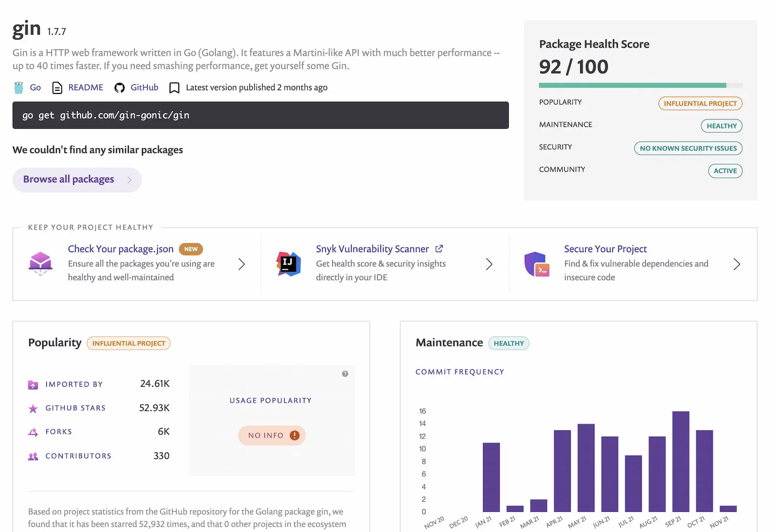Image resolution: width=770 pixels, height=532 pixels.
Task: Click the '1.7.7' version number
Action: pyautogui.click(x=56, y=32)
